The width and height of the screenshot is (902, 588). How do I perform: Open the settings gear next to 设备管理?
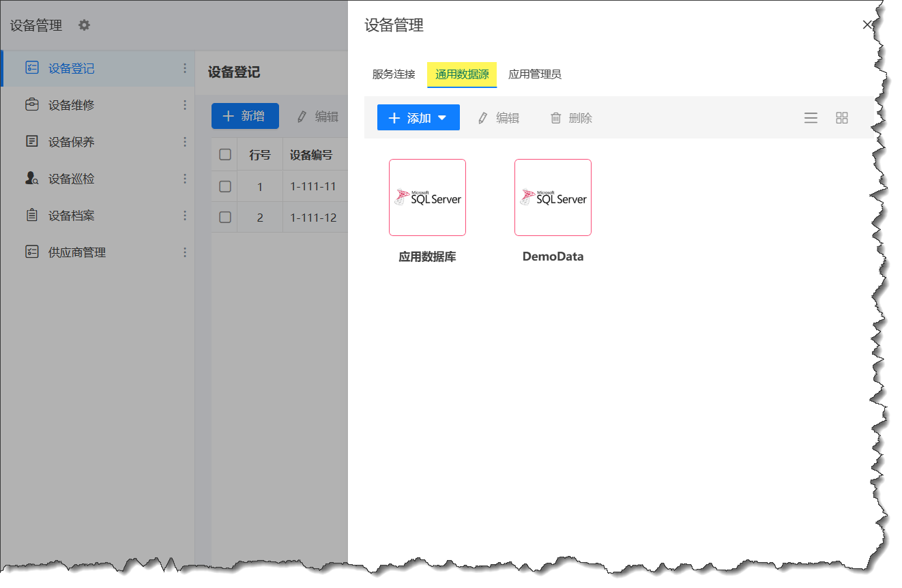83,25
